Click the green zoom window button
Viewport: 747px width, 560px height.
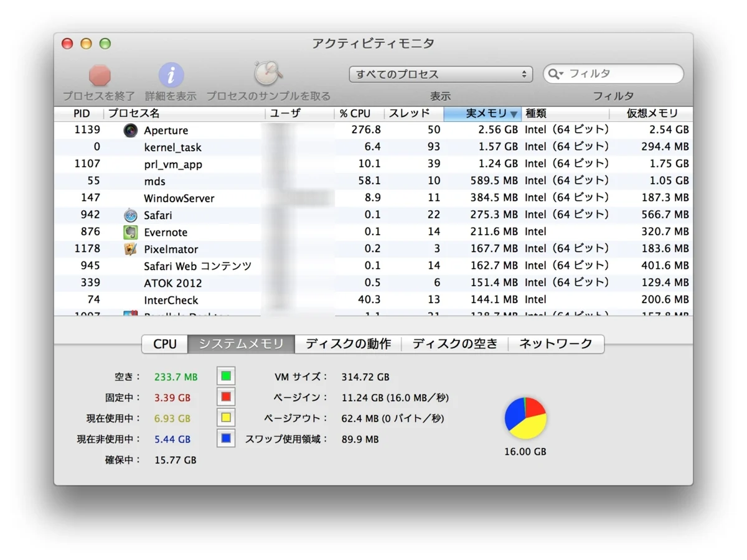pos(105,44)
